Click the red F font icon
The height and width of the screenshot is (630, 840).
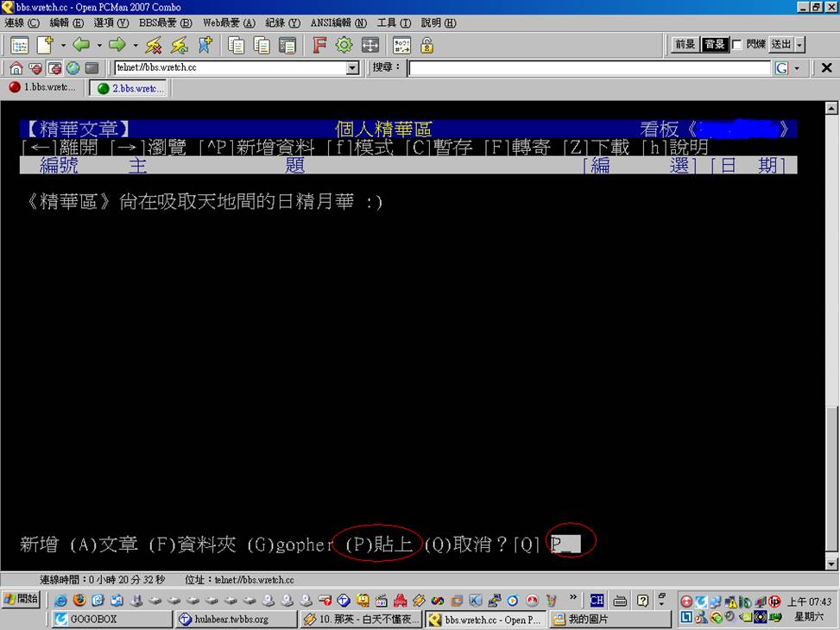(x=319, y=45)
